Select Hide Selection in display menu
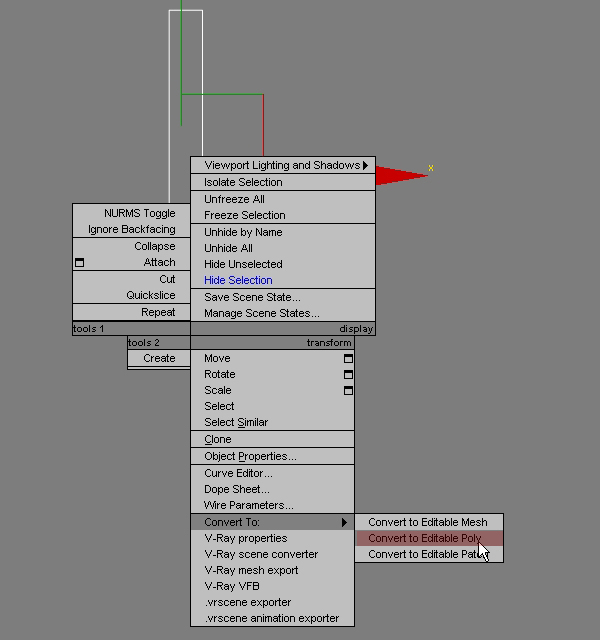Viewport: 600px width, 640px height. tap(238, 280)
